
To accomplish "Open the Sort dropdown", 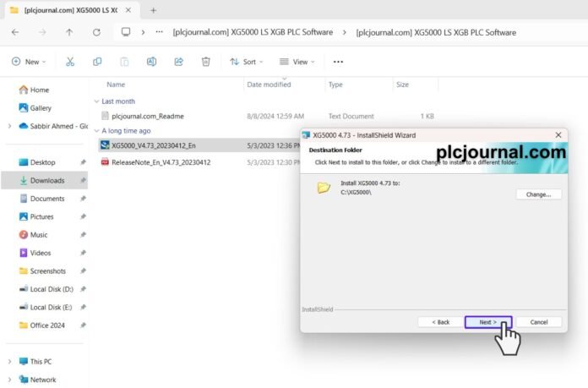I will click(x=247, y=62).
